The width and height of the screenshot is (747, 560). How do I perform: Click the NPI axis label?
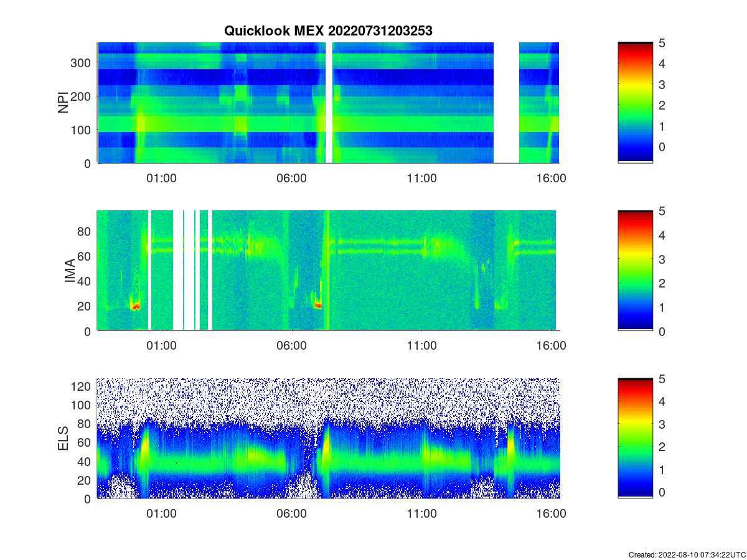point(63,103)
